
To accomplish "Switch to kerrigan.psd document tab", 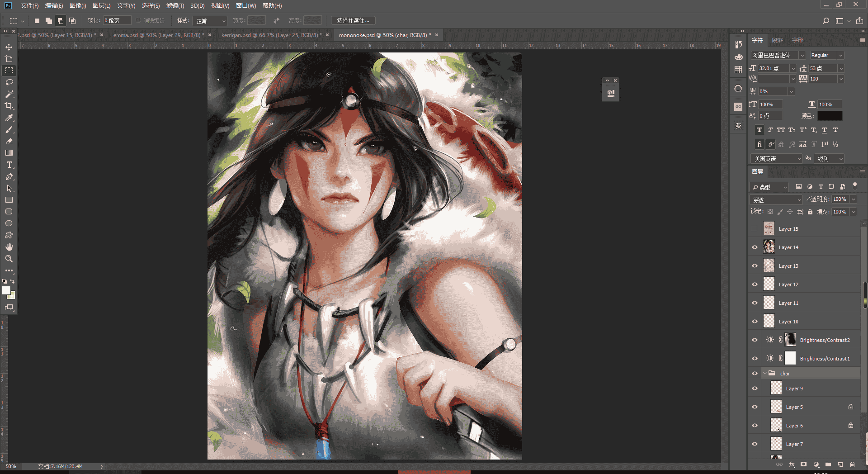I will tap(271, 35).
